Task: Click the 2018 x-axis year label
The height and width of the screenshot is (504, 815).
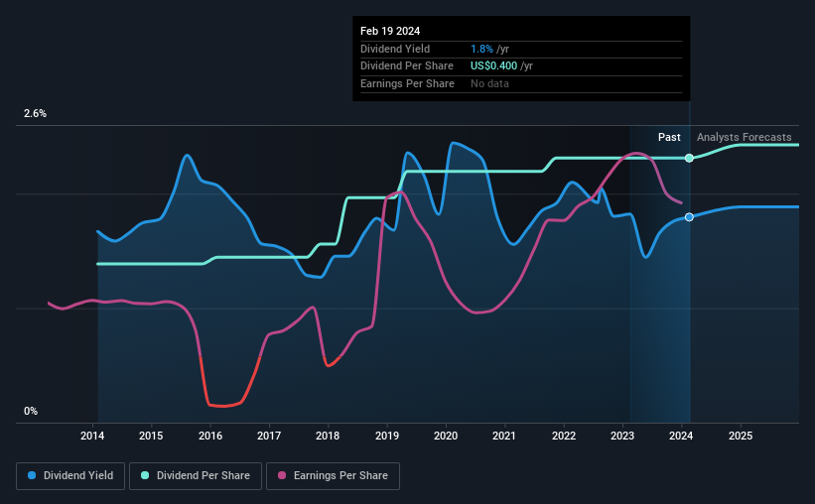Action: (x=328, y=436)
